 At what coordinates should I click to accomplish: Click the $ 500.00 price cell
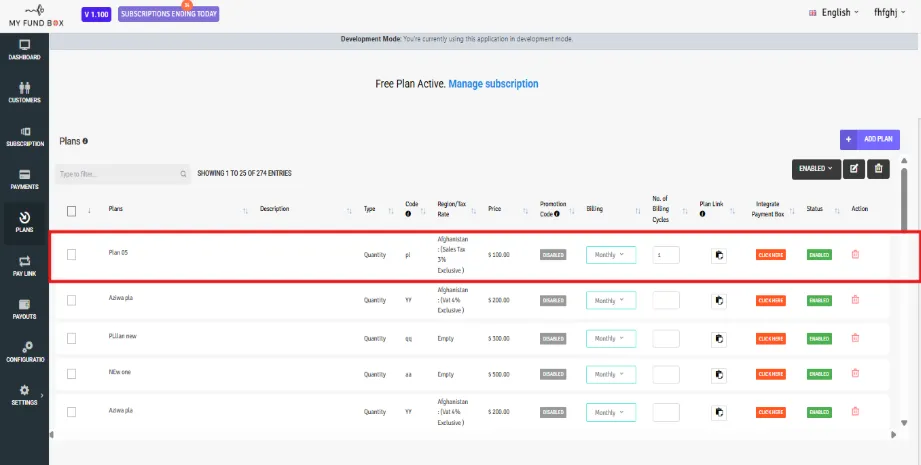pyautogui.click(x=499, y=375)
